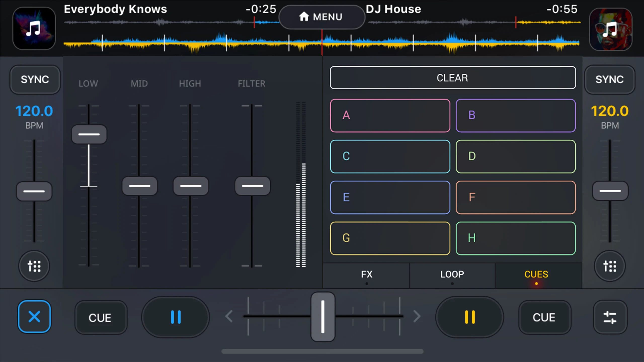Open the left deck pads grid icon
Screen dimensions: 644x362
click(x=34, y=266)
